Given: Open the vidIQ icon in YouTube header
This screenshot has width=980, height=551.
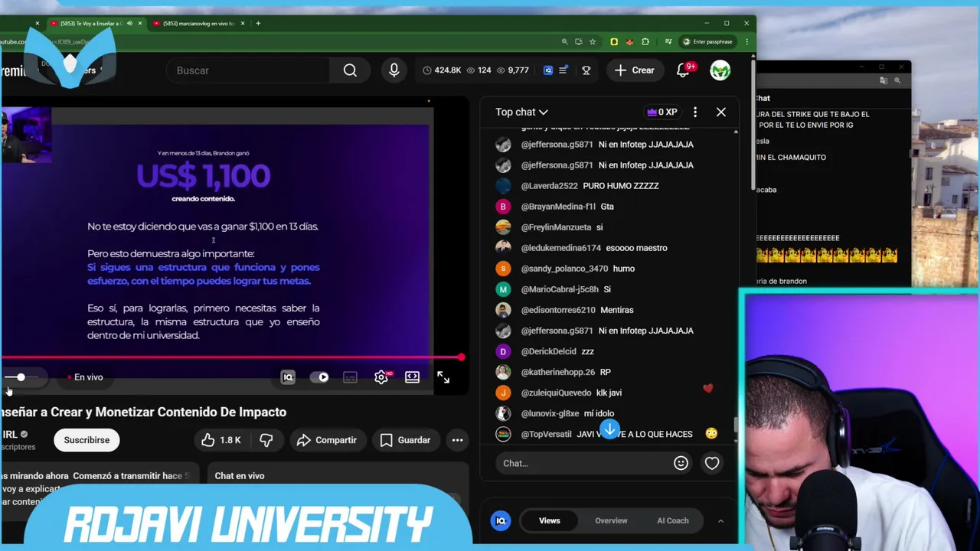Looking at the screenshot, I should tap(548, 70).
